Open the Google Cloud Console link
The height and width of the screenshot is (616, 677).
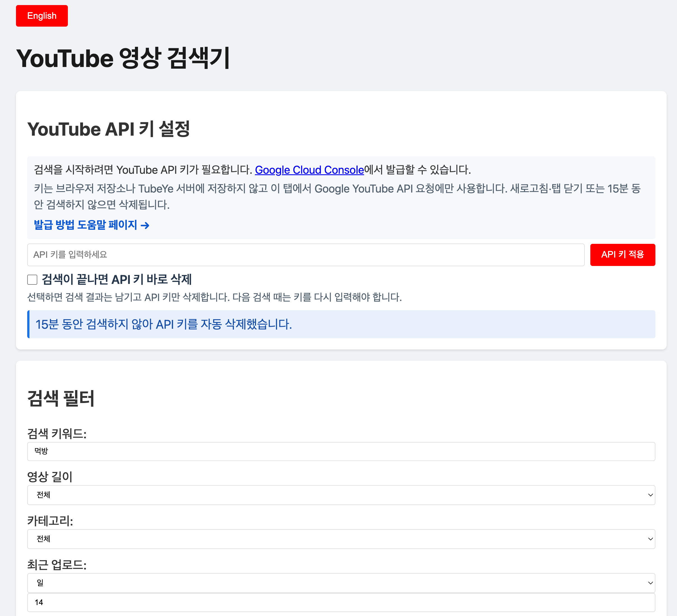309,170
